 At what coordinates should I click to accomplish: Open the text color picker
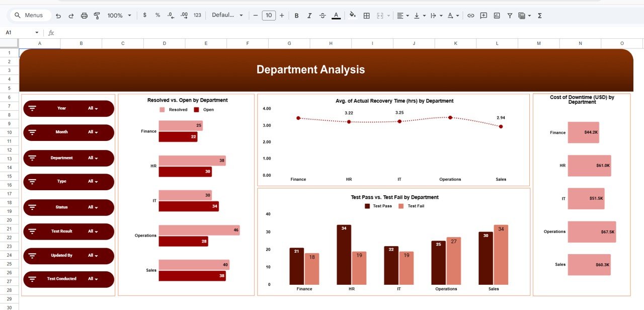pos(336,16)
